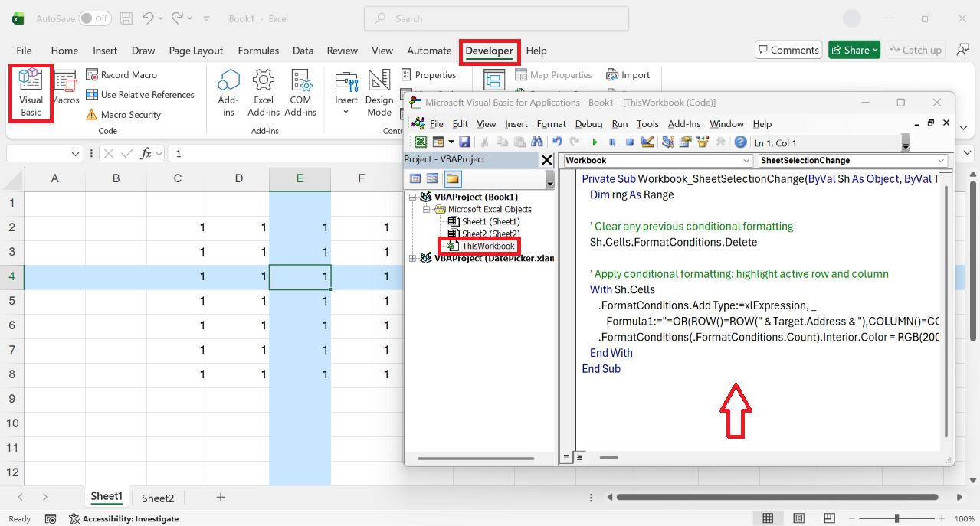The width and height of the screenshot is (980, 526).
Task: Toggle VBA Design Mode icon
Action: (x=647, y=142)
